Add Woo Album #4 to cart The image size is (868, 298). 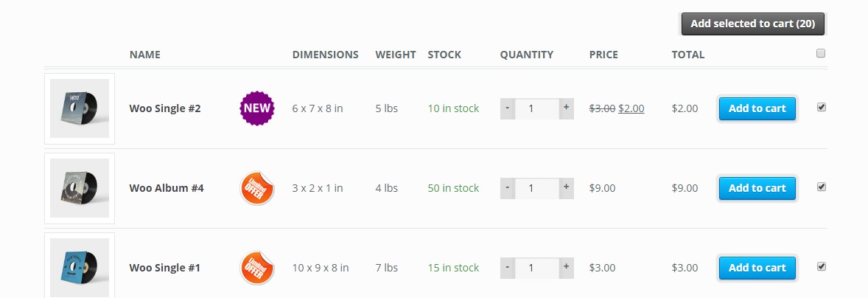coord(757,188)
